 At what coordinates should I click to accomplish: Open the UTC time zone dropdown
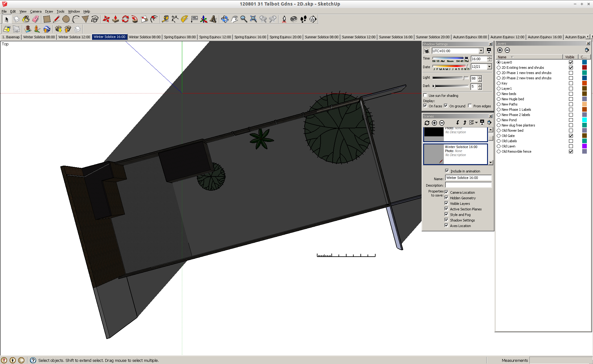(x=481, y=51)
